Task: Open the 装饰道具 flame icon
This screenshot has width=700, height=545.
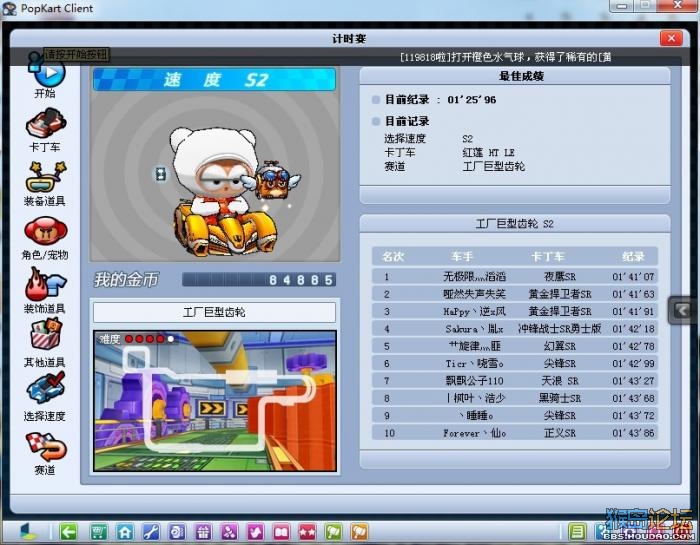Action: tap(46, 284)
